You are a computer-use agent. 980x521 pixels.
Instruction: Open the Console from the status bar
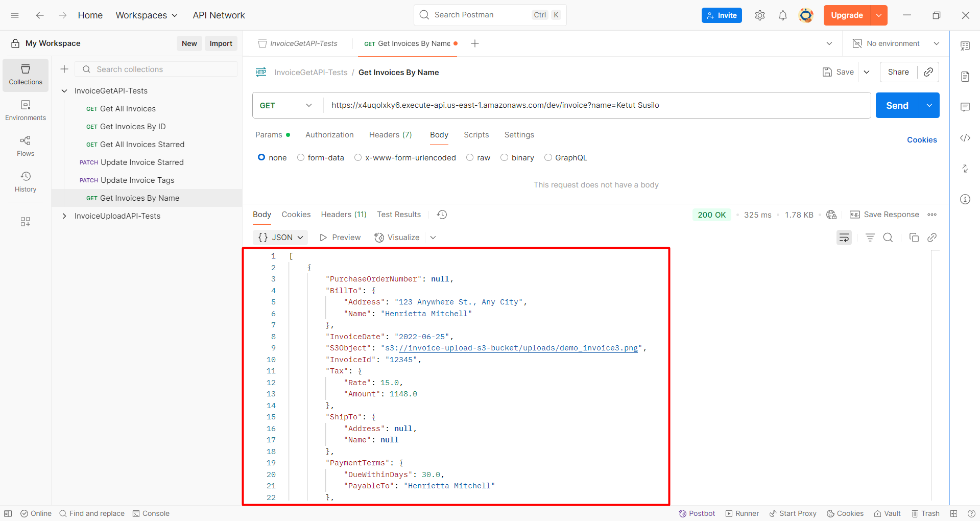pos(151,513)
